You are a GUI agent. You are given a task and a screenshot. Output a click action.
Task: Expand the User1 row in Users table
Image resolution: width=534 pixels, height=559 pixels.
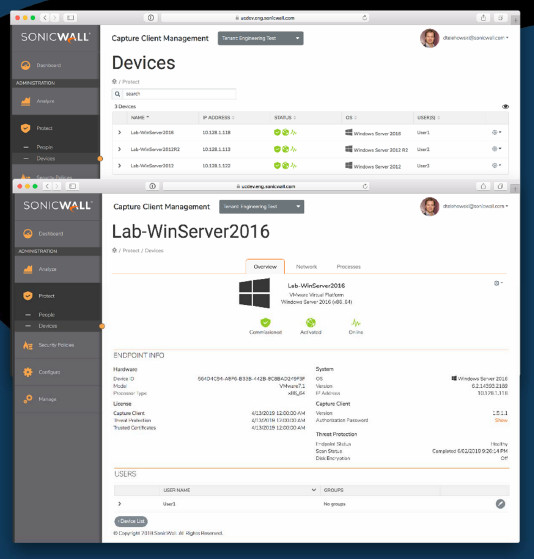click(x=119, y=504)
